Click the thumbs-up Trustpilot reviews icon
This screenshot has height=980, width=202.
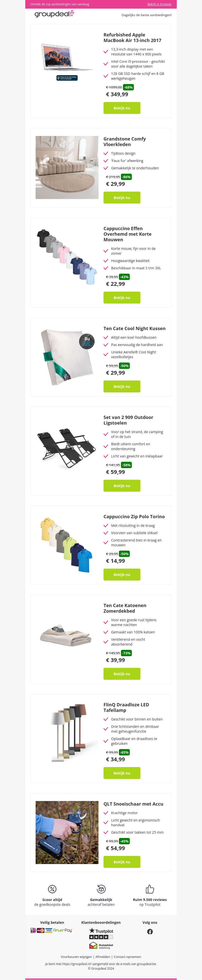[150, 889]
